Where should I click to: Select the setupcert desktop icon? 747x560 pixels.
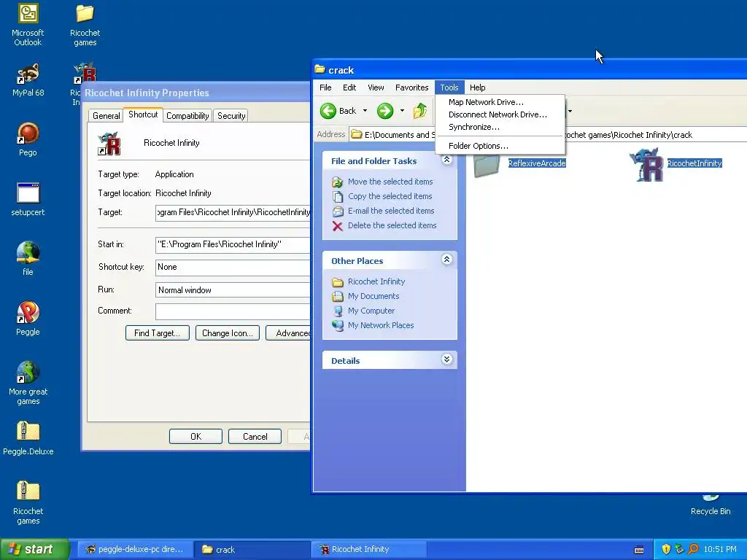(x=28, y=199)
